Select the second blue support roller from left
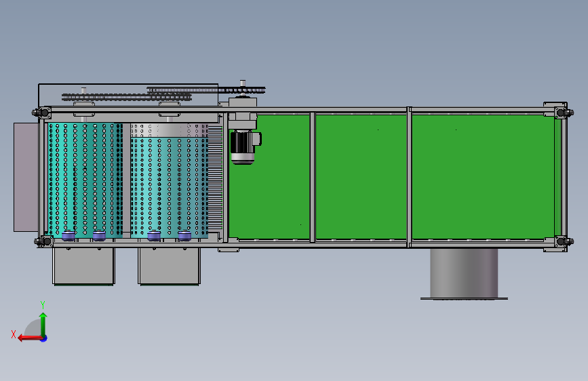This screenshot has width=588, height=381. [99, 236]
